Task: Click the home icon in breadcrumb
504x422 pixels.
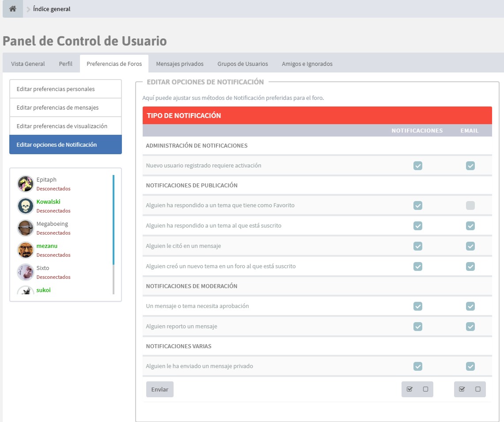Action: [x=12, y=9]
